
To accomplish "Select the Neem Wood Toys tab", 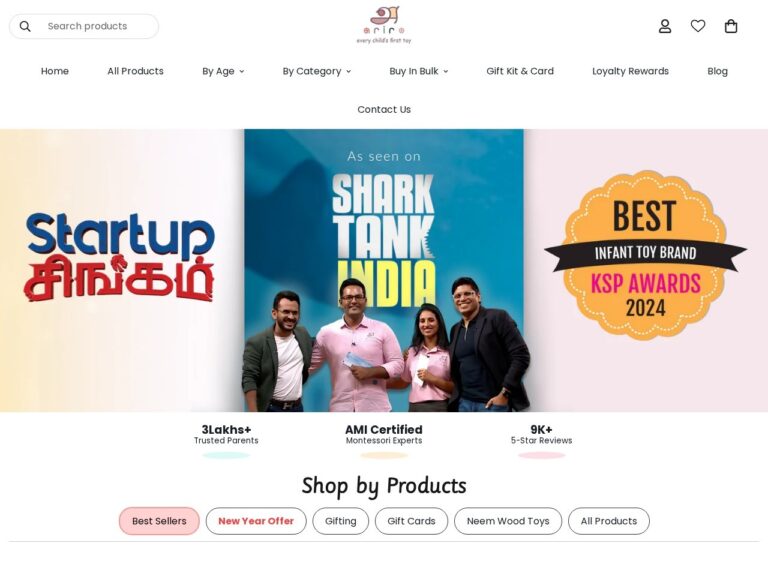I will 508,521.
